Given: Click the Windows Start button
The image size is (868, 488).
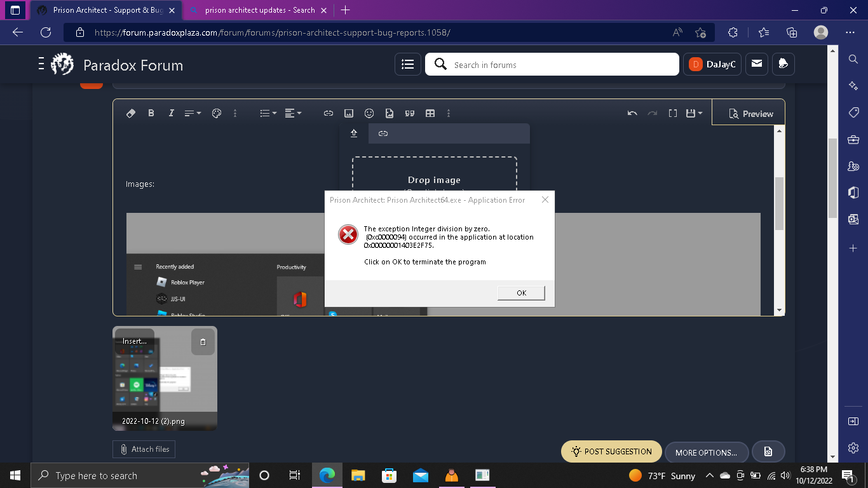Looking at the screenshot, I should (x=15, y=475).
